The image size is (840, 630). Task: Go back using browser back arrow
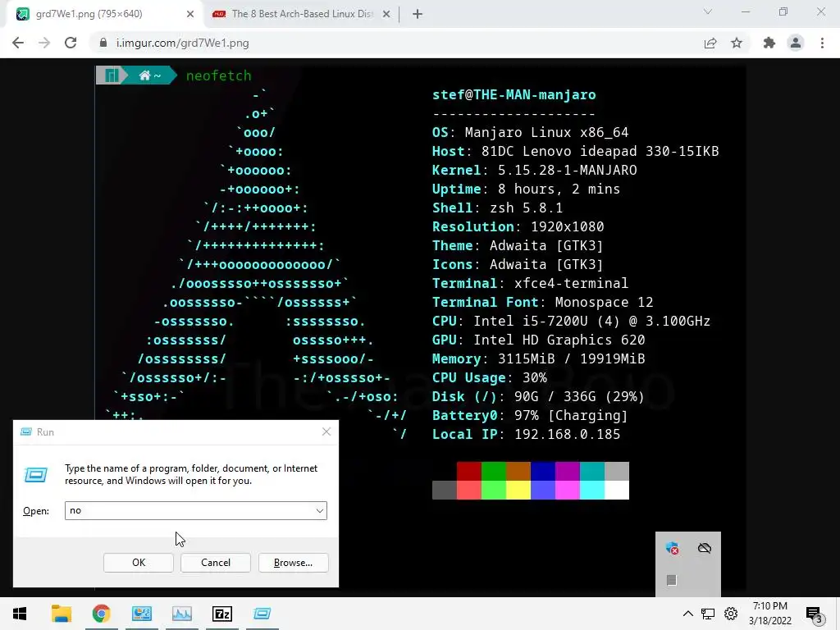[18, 43]
